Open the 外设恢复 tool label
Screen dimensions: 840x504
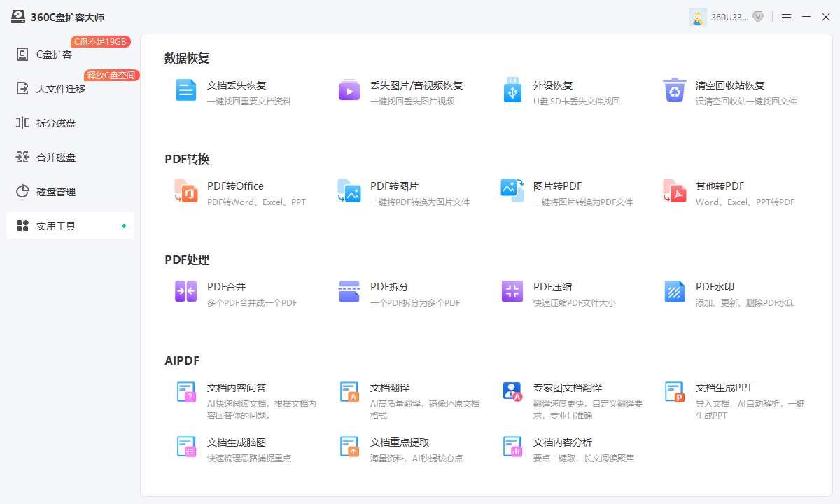553,85
